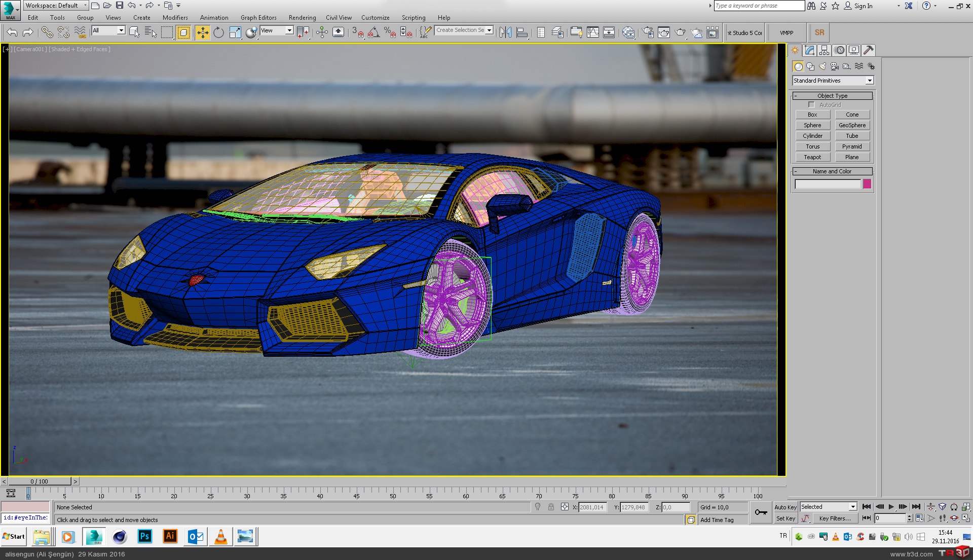Open the Rendering menu

tap(302, 18)
